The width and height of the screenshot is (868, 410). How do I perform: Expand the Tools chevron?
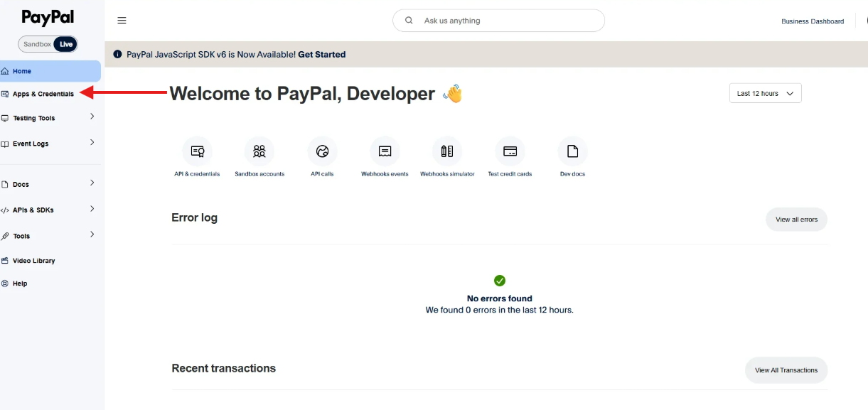92,234
